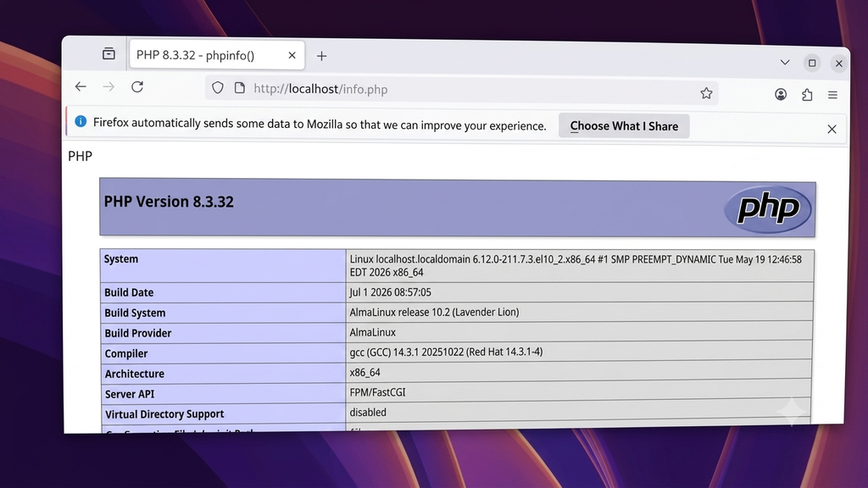Click the PHP text above the table

coord(81,156)
